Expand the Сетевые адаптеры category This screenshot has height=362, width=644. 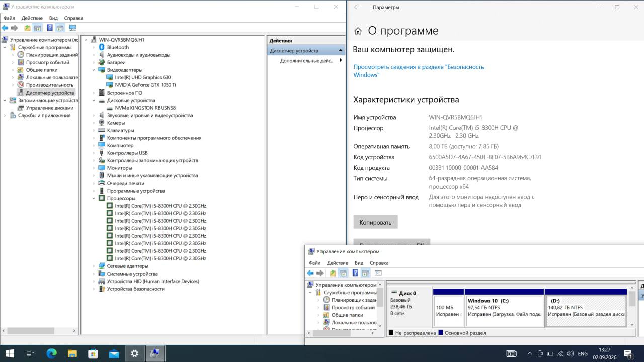pos(94,266)
